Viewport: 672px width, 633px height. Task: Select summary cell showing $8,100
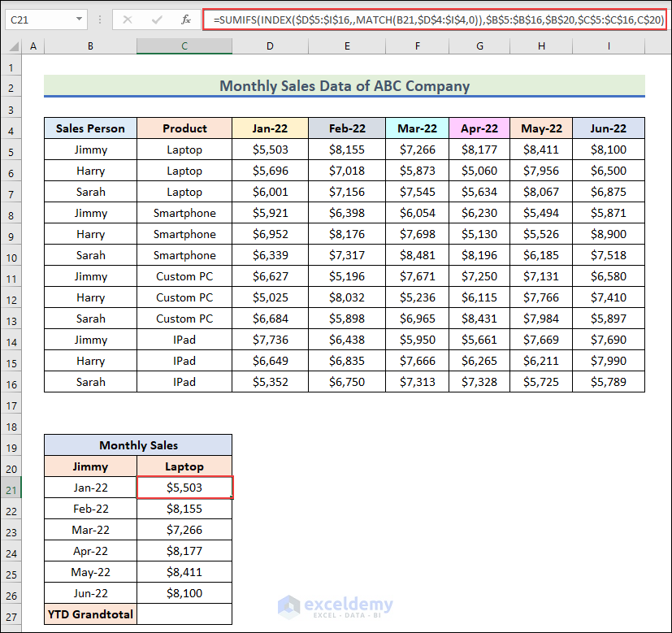(184, 593)
